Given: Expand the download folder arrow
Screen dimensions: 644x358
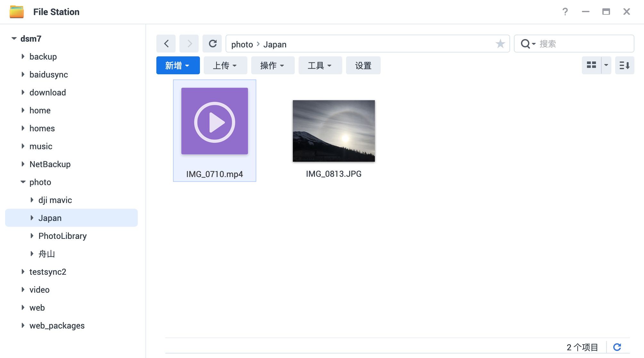Looking at the screenshot, I should 23,92.
